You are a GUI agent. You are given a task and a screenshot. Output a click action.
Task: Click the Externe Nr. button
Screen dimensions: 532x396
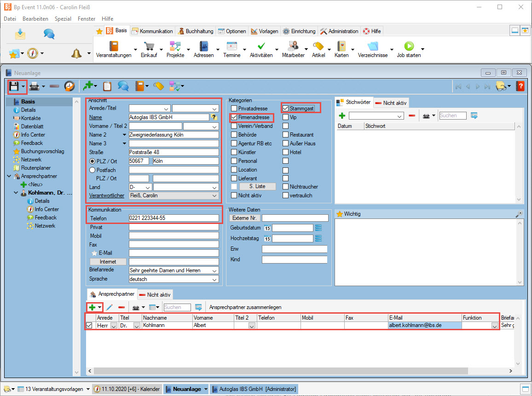pyautogui.click(x=244, y=218)
